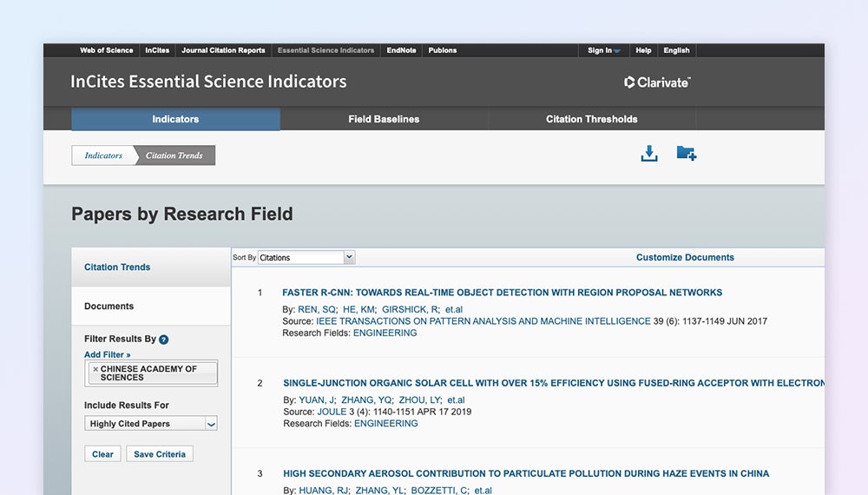This screenshot has width=868, height=495.
Task: Click the add-to-folder icon
Action: pyautogui.click(x=686, y=154)
